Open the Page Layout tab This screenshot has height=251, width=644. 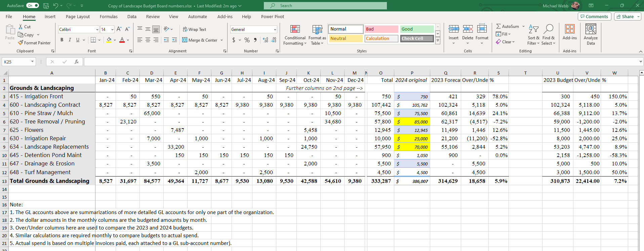coord(78,17)
